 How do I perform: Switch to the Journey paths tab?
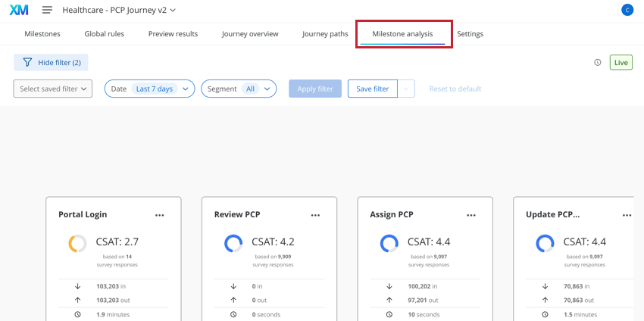325,34
